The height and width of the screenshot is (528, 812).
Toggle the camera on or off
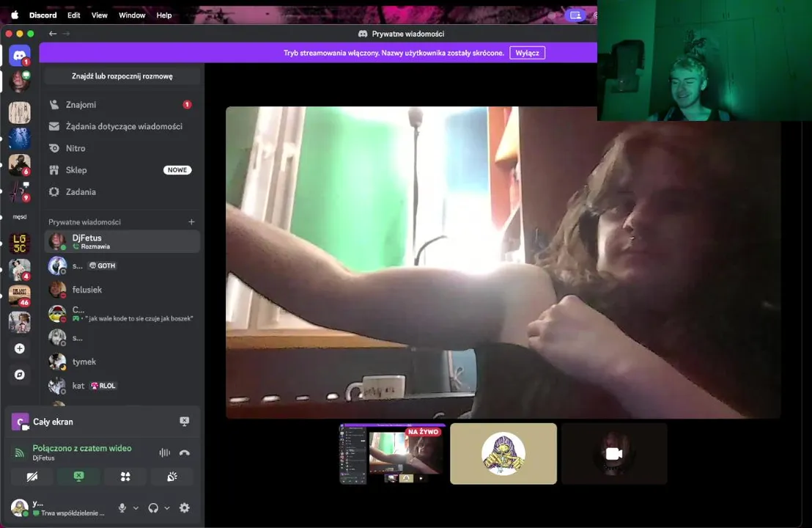click(32, 477)
